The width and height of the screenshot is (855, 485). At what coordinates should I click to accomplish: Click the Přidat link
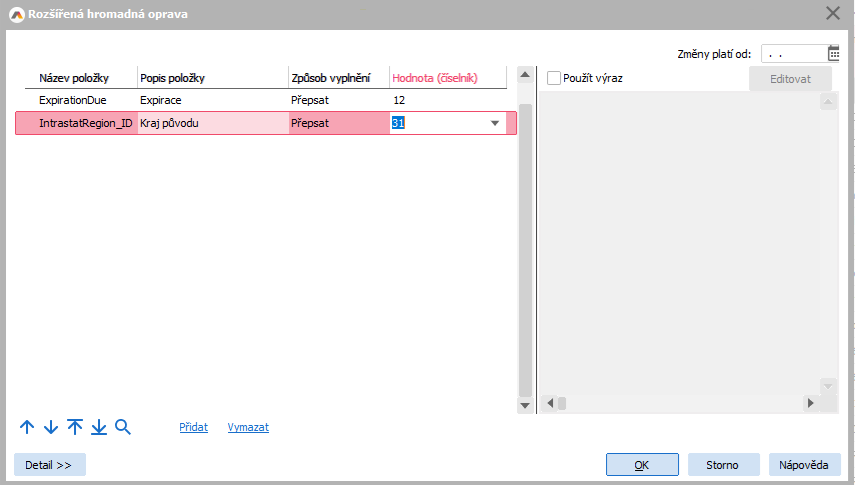point(193,427)
